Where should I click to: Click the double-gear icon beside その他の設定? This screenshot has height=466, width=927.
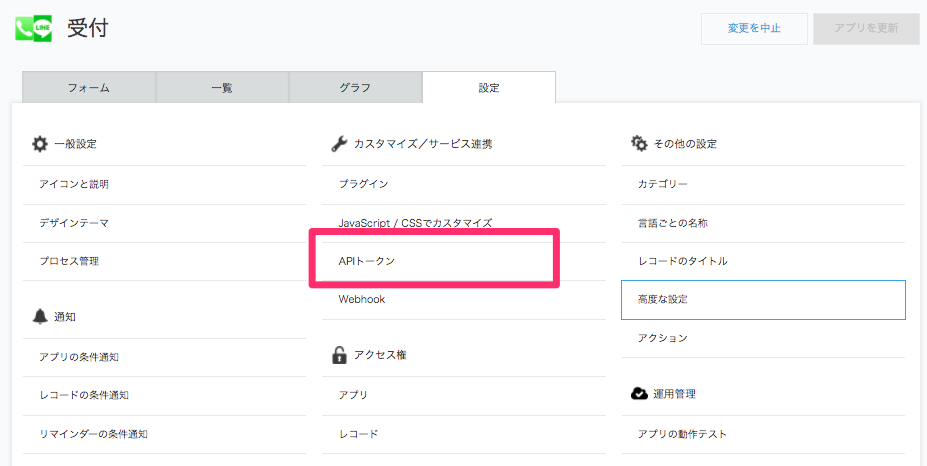(639, 143)
